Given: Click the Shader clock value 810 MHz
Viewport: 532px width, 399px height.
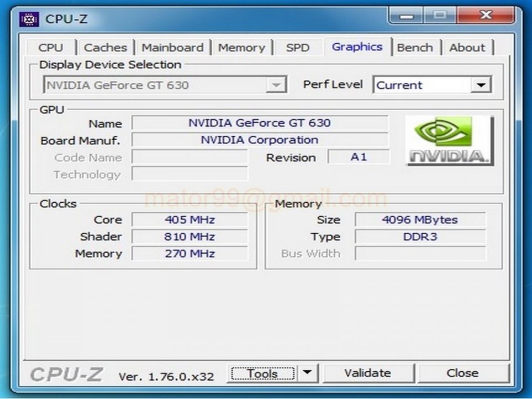Looking at the screenshot, I should pos(190,237).
